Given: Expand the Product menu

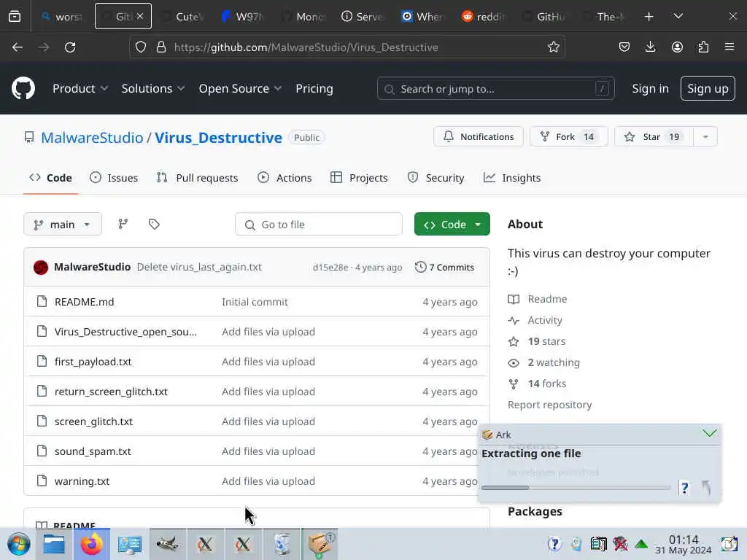Looking at the screenshot, I should (80, 88).
